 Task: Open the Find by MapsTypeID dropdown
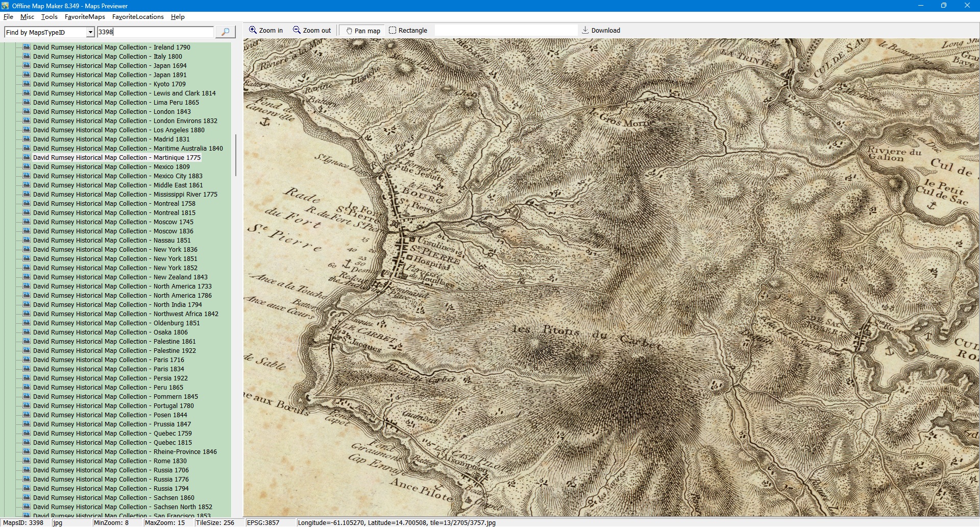pos(90,32)
